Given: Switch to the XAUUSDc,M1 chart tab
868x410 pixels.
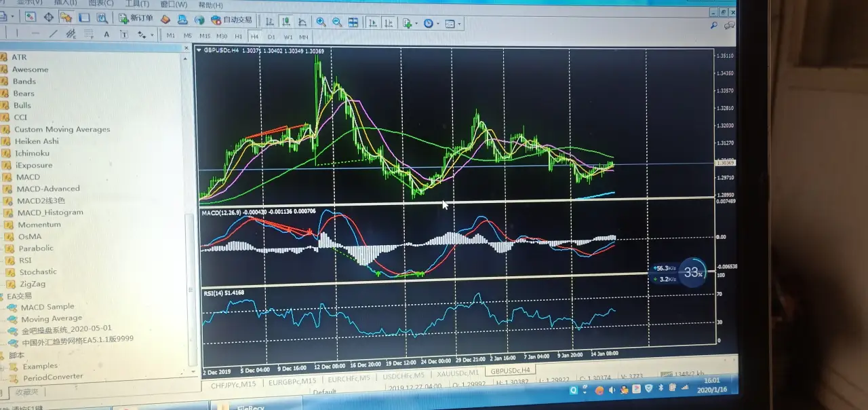Looking at the screenshot, I should (458, 373).
